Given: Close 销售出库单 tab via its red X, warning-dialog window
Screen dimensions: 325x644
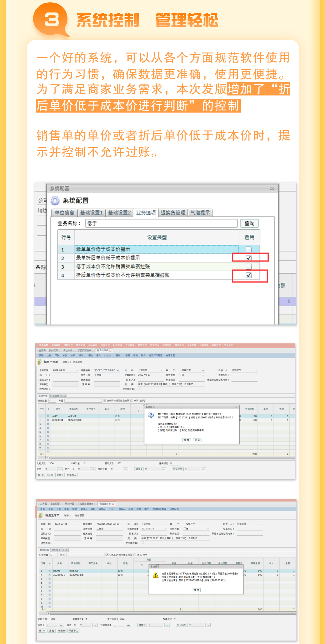Looking at the screenshot, I should click(113, 504).
